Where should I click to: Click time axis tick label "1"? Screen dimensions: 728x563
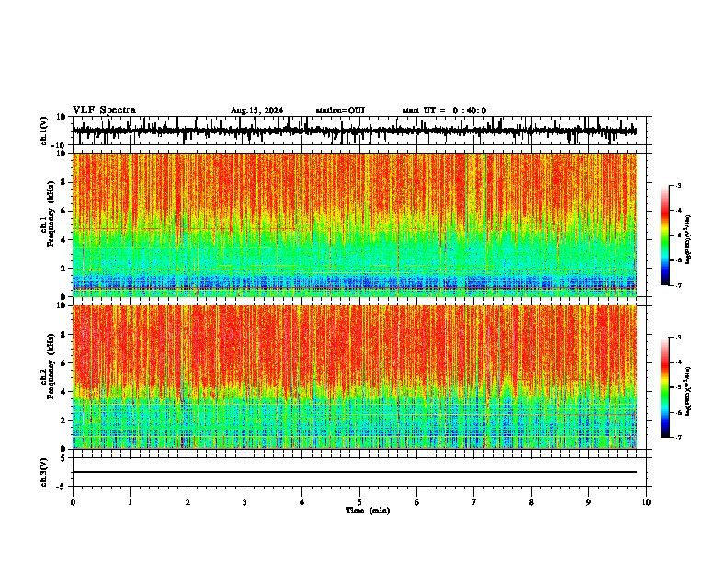[130, 502]
